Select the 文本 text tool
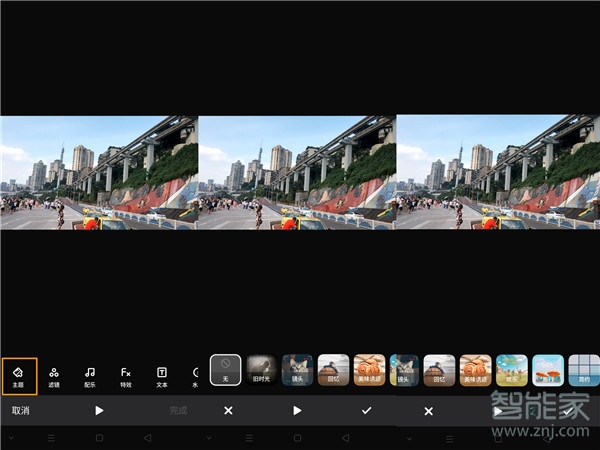Screen dimensions: 600x450 [162, 375]
